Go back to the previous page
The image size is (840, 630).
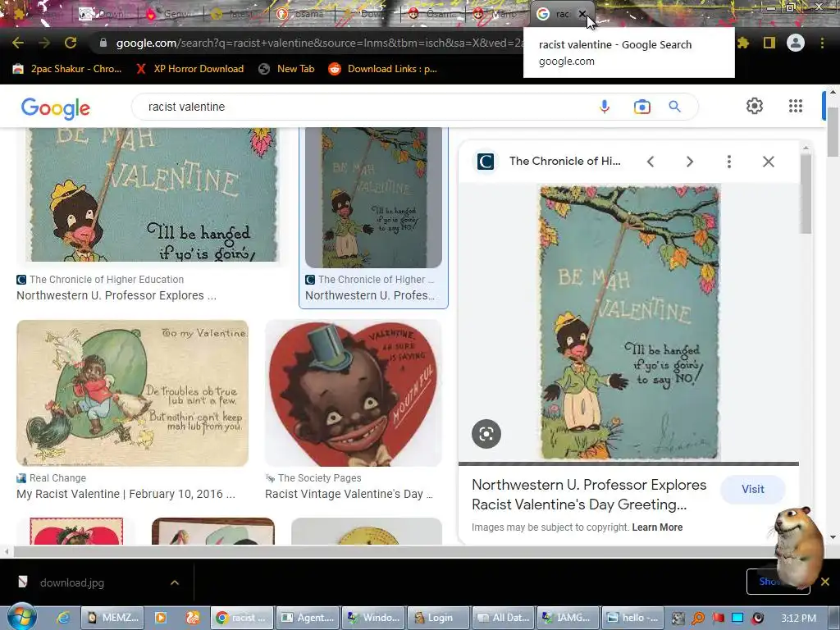(18, 43)
